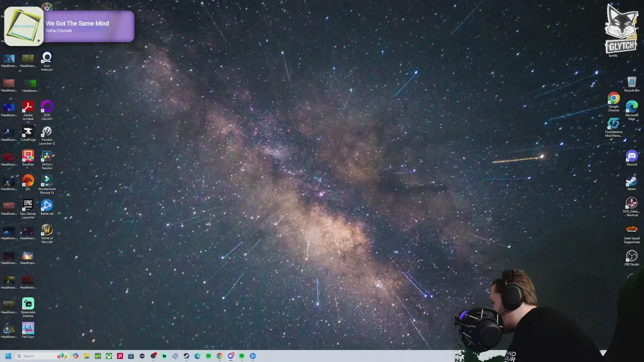This screenshot has height=362, width=644.
Task: Click the now-playing album art thumbnail
Action: tap(24, 26)
